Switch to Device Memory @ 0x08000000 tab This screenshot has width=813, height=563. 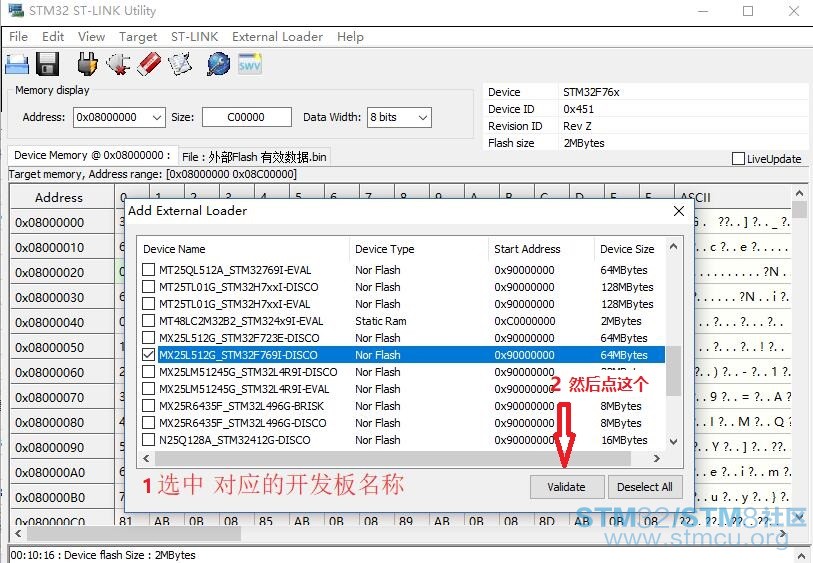coord(92,156)
